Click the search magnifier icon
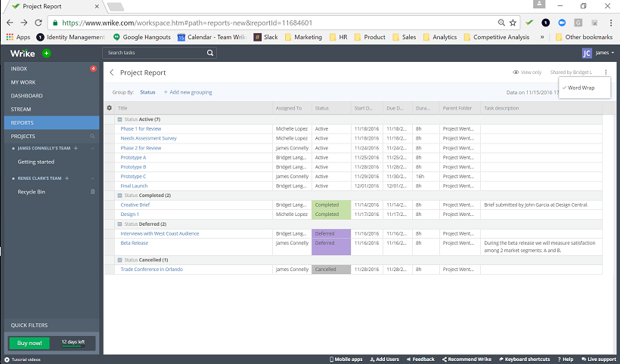620x364 pixels. pyautogui.click(x=210, y=53)
